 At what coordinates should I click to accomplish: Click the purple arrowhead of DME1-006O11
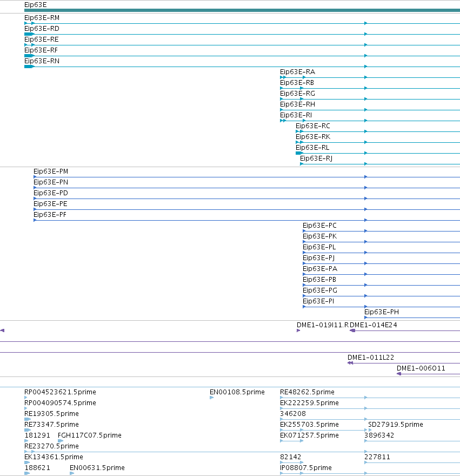[399, 374]
